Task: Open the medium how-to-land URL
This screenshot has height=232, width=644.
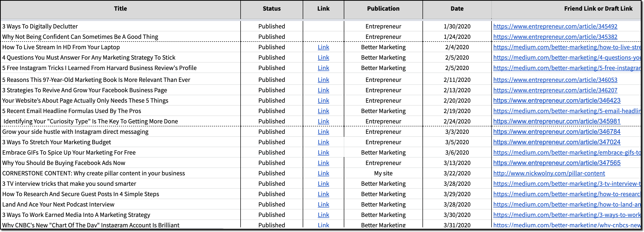Action: [567, 205]
